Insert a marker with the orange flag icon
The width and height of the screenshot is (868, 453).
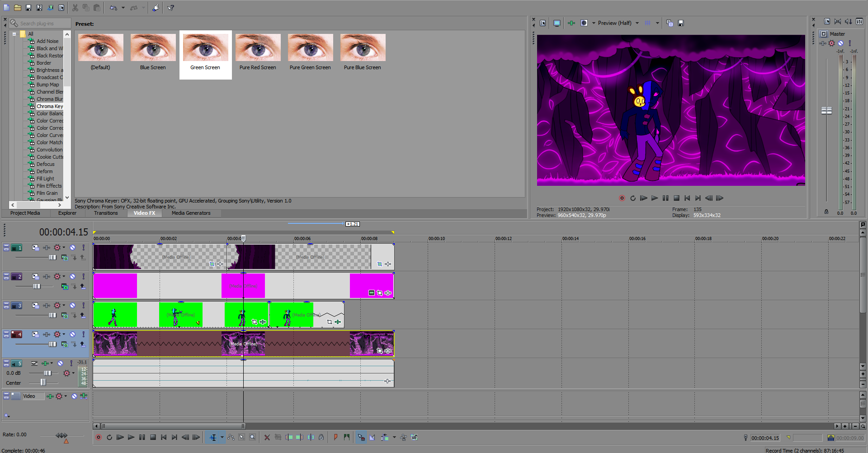(335, 437)
